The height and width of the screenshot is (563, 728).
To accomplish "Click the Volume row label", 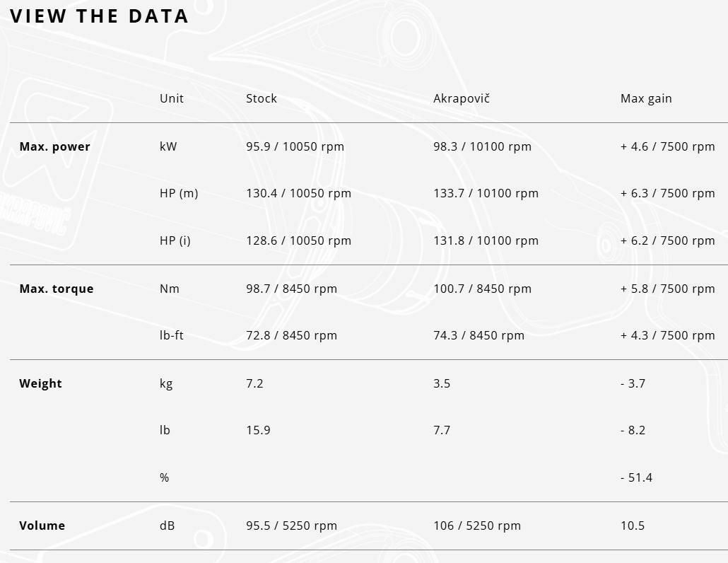I will [42, 526].
